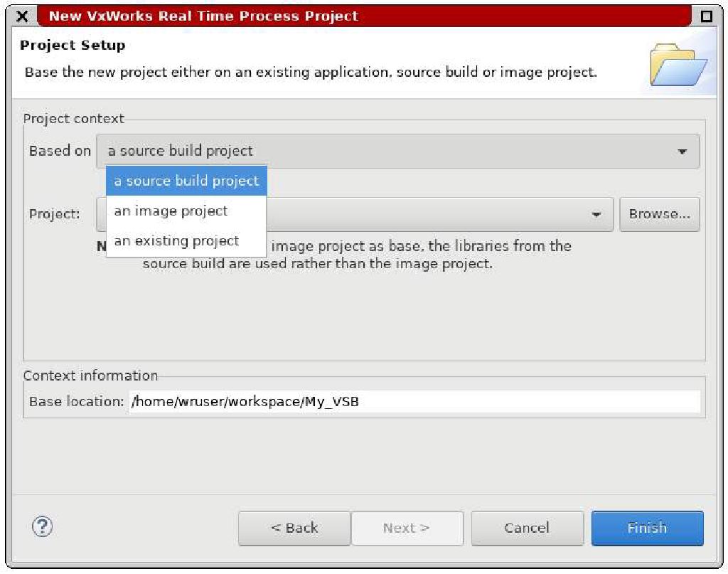Open the Project combo box dropdown
Viewport: 728px width, 574px height.
[x=597, y=214]
